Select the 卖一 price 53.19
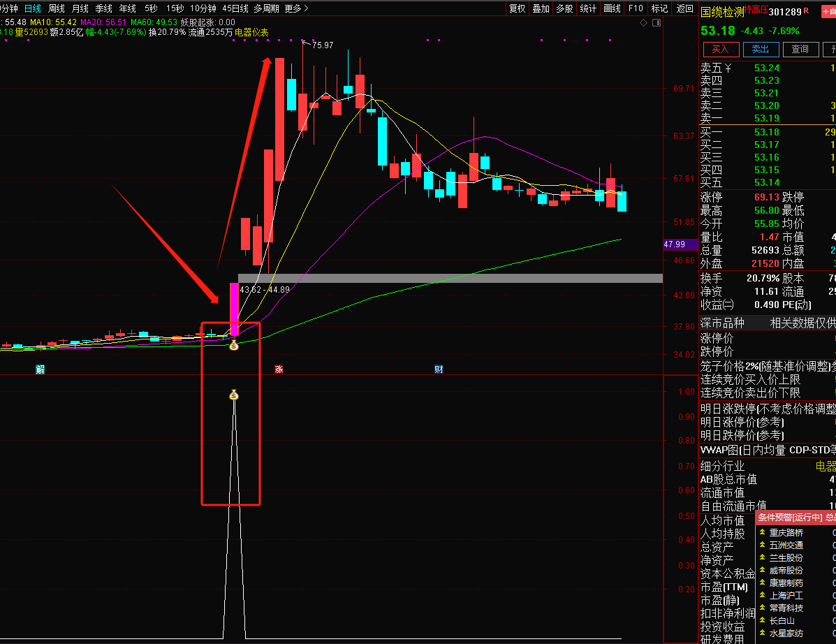 tap(767, 118)
